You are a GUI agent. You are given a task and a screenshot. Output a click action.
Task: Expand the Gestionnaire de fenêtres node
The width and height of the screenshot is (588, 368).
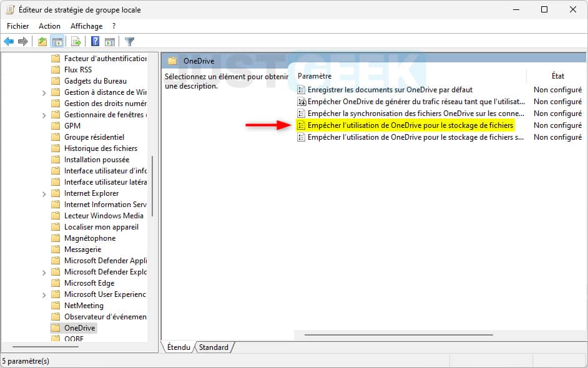click(44, 115)
